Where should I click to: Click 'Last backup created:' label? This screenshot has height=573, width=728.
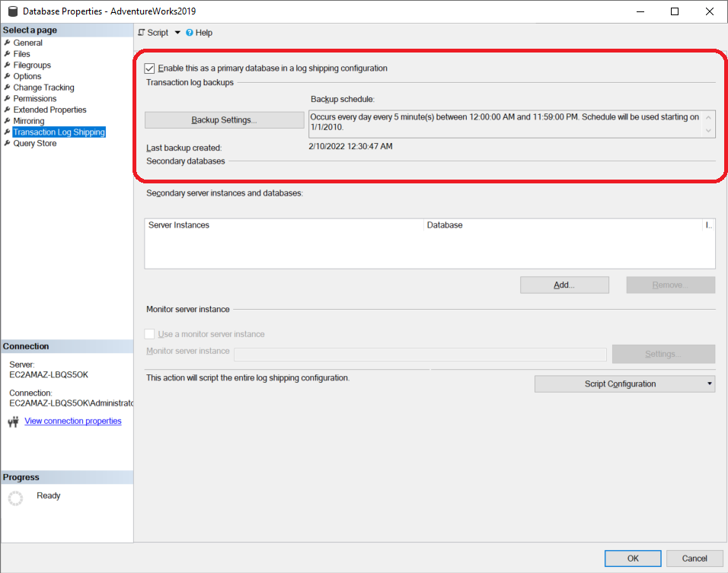[x=184, y=148]
